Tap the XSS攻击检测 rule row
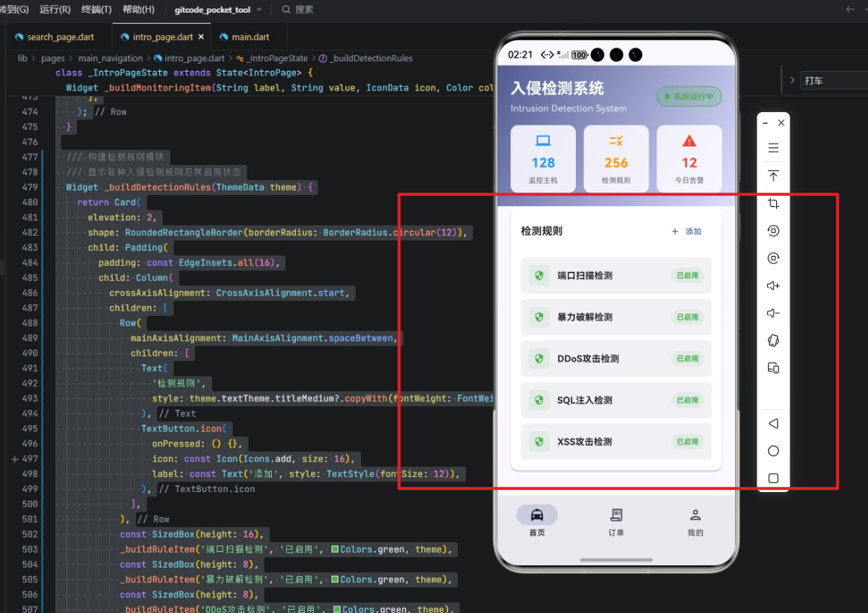The image size is (868, 613). click(x=616, y=441)
